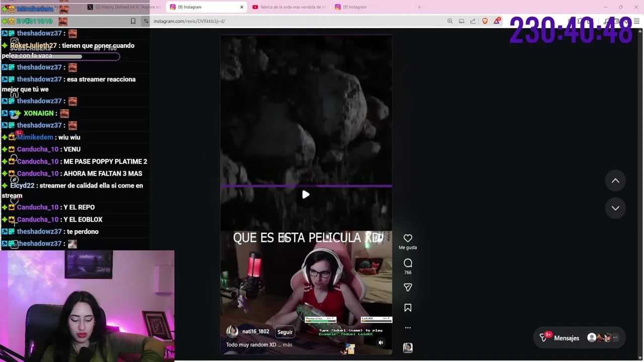Open more options in Mensajes pill
Viewport: 644px width, 362px height.
[x=615, y=338]
